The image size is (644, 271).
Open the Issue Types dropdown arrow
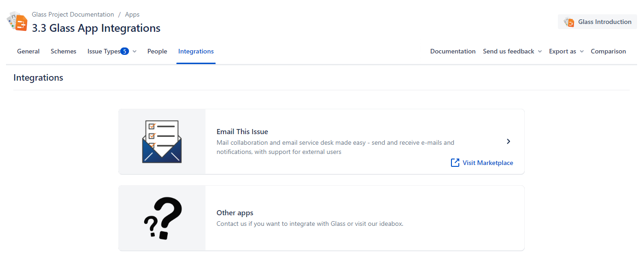tap(135, 52)
